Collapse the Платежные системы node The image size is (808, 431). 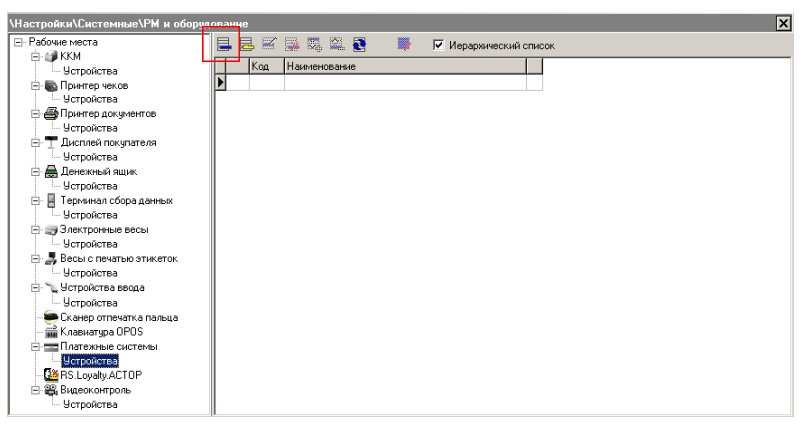click(36, 346)
